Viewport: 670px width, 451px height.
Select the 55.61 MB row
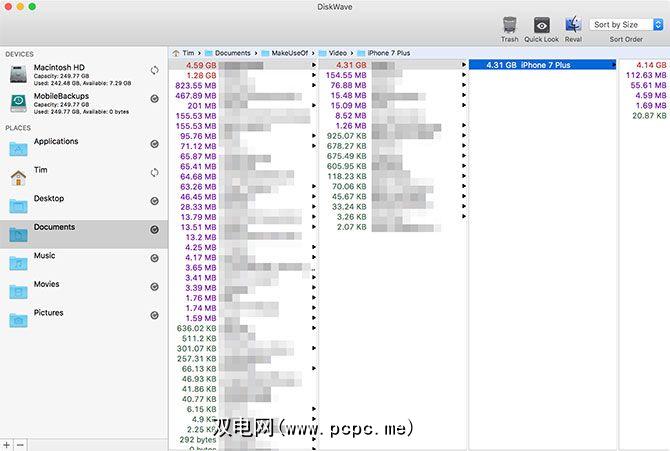(x=644, y=85)
